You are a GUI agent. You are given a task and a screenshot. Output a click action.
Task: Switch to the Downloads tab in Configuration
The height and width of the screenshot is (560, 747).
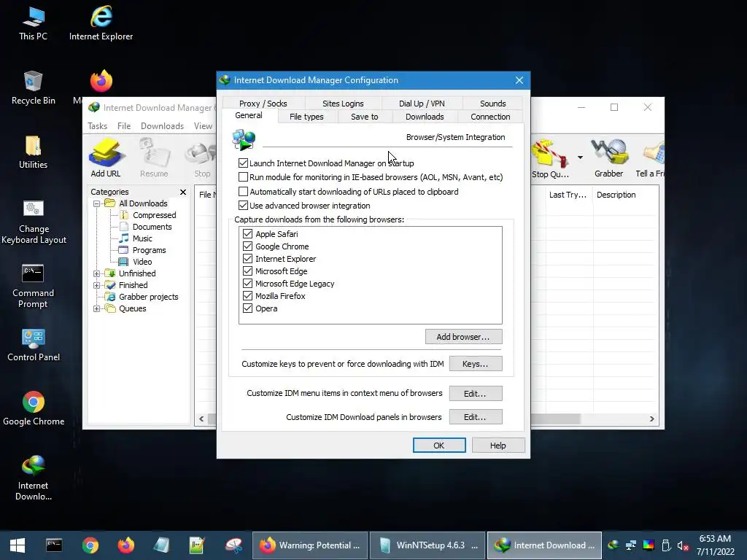point(425,117)
